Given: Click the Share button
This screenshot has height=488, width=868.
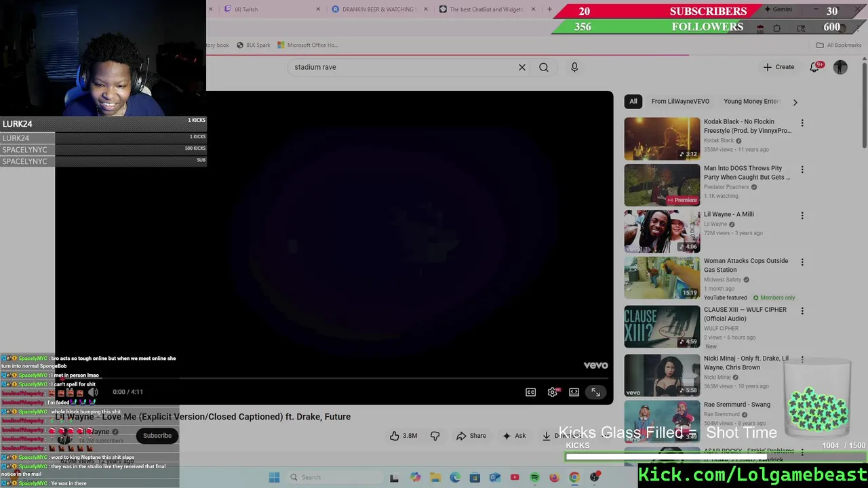Looking at the screenshot, I should [471, 436].
